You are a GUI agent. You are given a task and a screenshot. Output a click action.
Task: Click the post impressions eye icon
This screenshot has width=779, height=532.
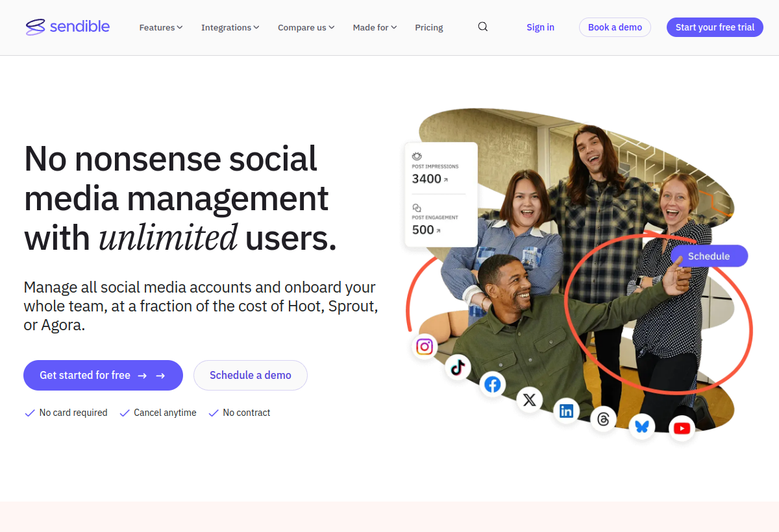coord(417,156)
